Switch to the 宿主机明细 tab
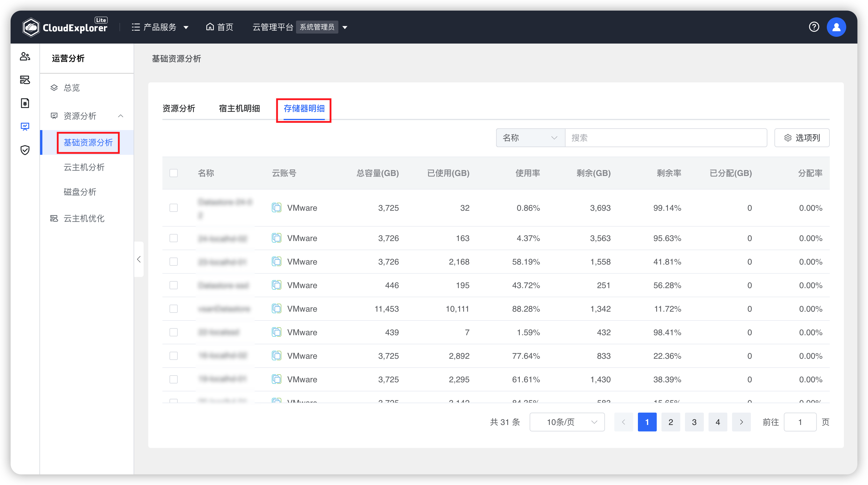 (239, 108)
